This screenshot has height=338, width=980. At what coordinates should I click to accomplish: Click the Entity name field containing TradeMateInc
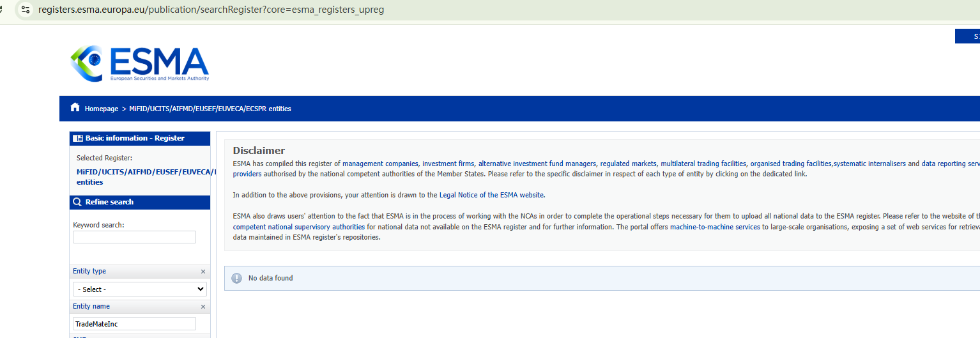coord(134,324)
